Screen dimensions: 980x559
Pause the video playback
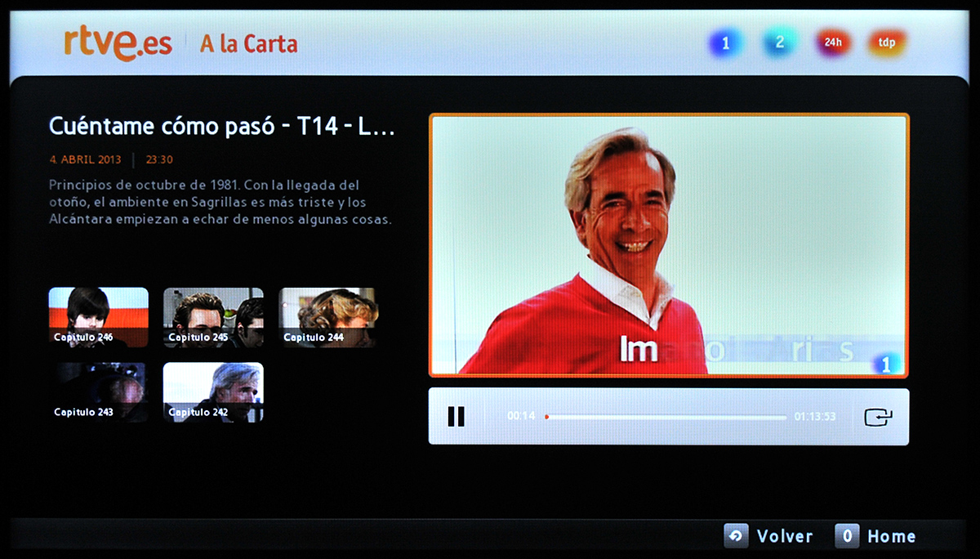[x=456, y=417]
